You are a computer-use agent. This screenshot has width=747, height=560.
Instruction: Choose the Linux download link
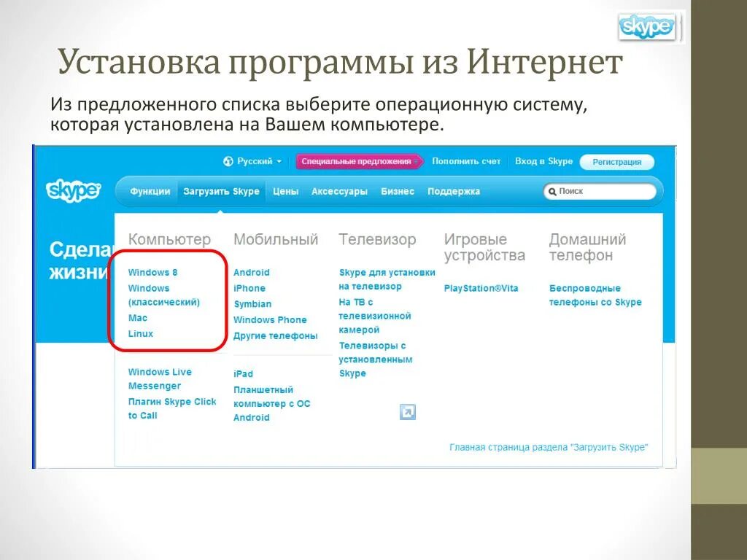(141, 334)
